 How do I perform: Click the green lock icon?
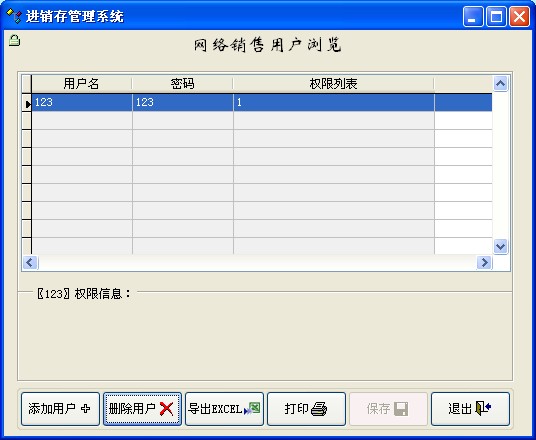coord(14,40)
